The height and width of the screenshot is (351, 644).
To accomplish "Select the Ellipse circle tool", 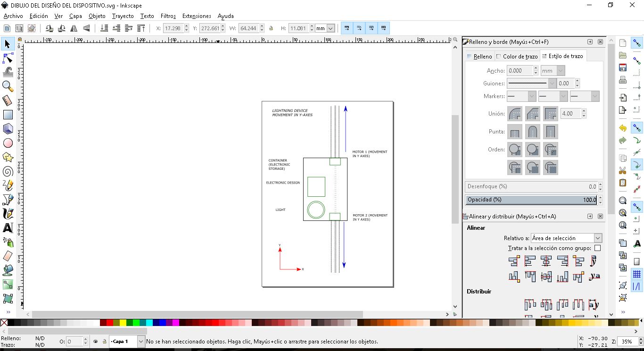I will pos(8,143).
